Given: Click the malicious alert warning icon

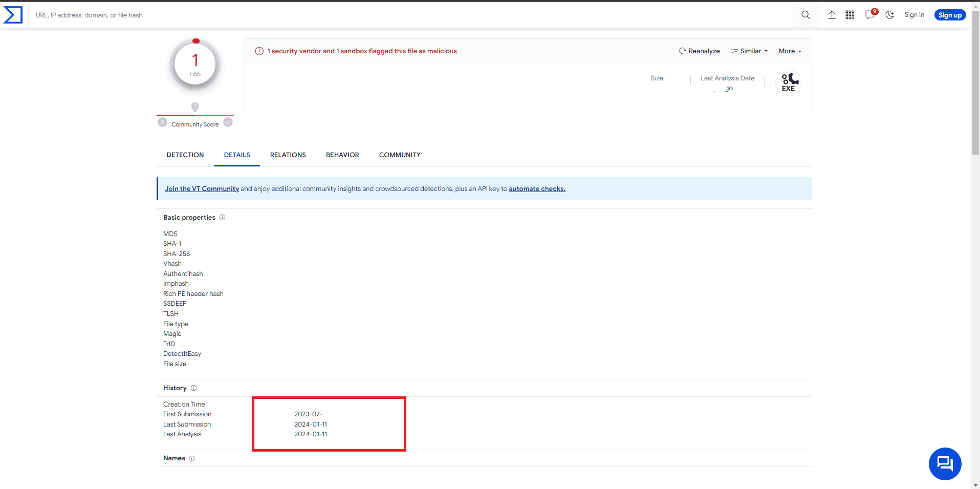Looking at the screenshot, I should (x=259, y=51).
